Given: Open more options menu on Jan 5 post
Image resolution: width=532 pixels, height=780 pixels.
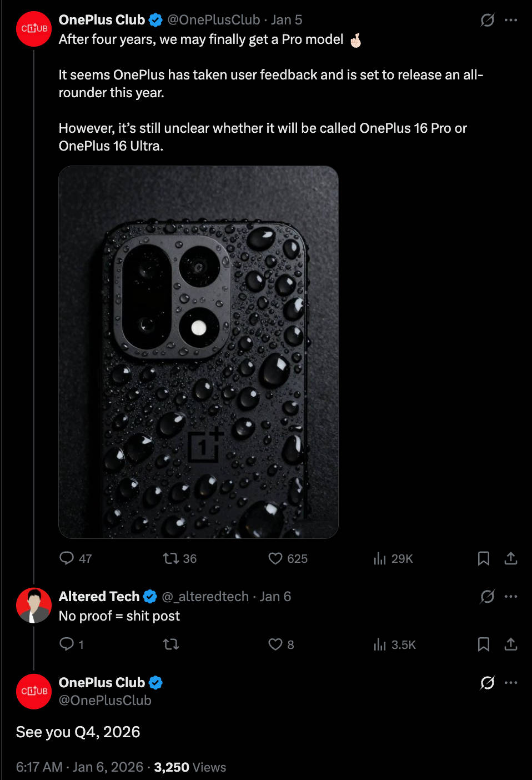Looking at the screenshot, I should click(x=511, y=21).
